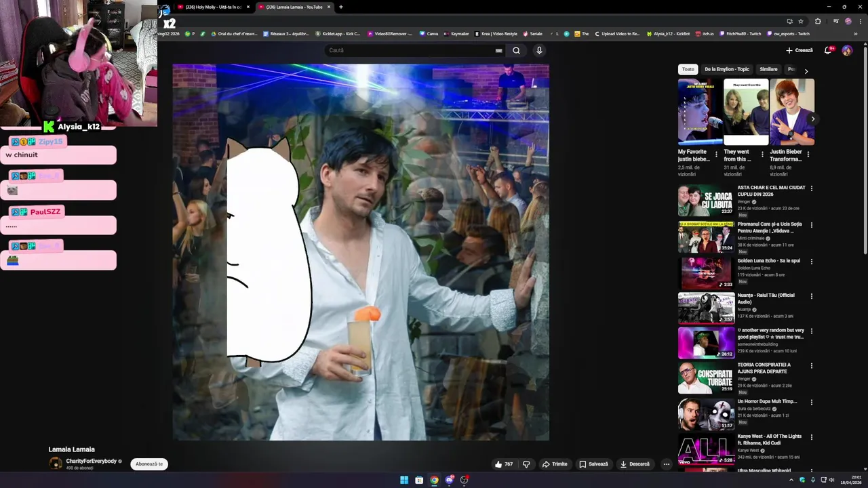
Task: Switch to Lamaia Lamaia YouTube tab
Action: coord(294,7)
